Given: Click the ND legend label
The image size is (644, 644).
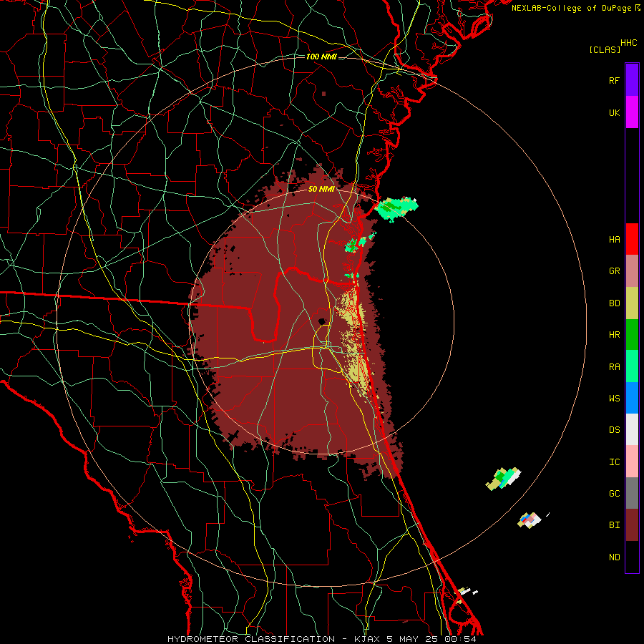Looking at the screenshot, I should pos(614,557).
